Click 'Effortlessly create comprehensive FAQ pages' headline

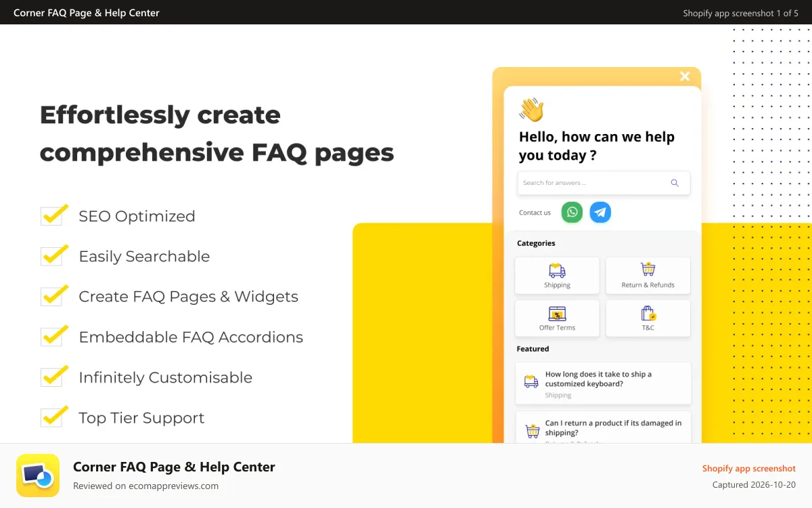[x=217, y=133]
